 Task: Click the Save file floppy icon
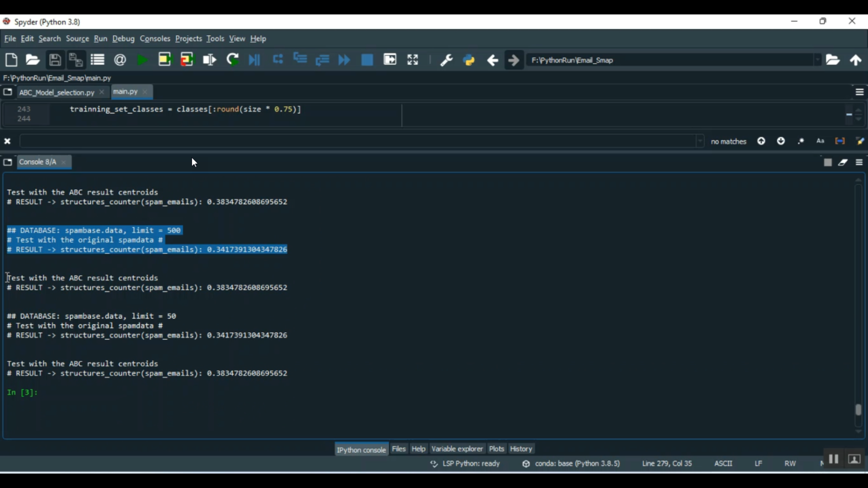click(x=55, y=60)
